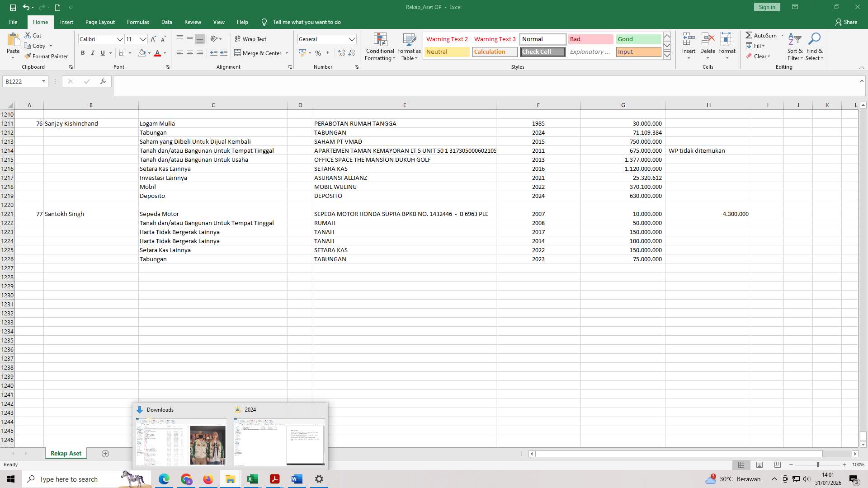
Task: Open the font size dropdown
Action: (143, 39)
